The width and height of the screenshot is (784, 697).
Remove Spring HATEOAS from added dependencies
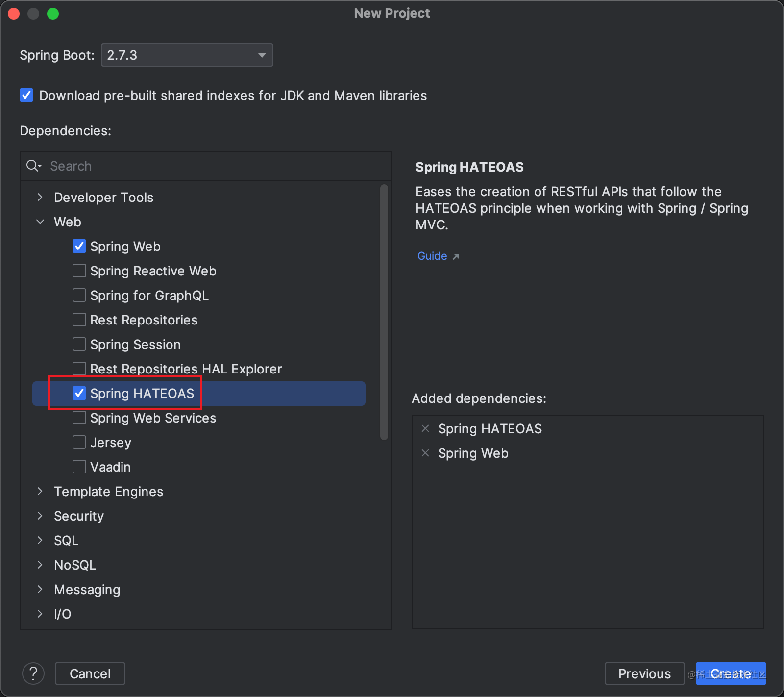[x=425, y=429]
